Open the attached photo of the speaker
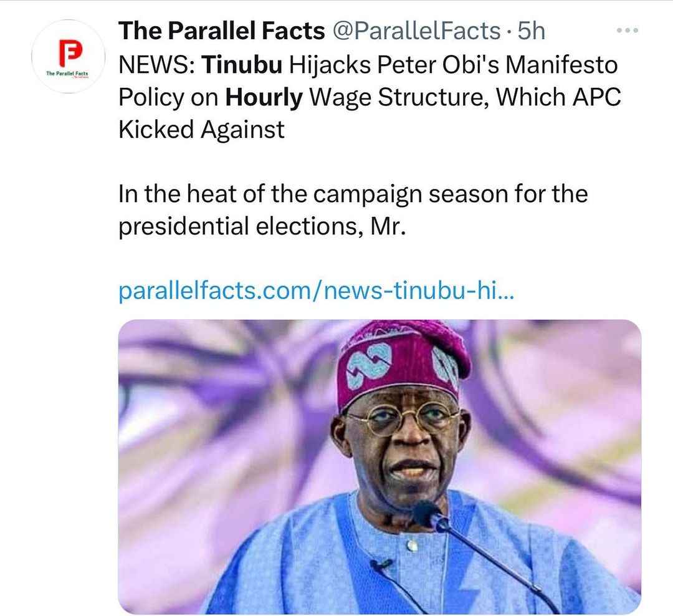This screenshot has height=616, width=673. point(379,467)
